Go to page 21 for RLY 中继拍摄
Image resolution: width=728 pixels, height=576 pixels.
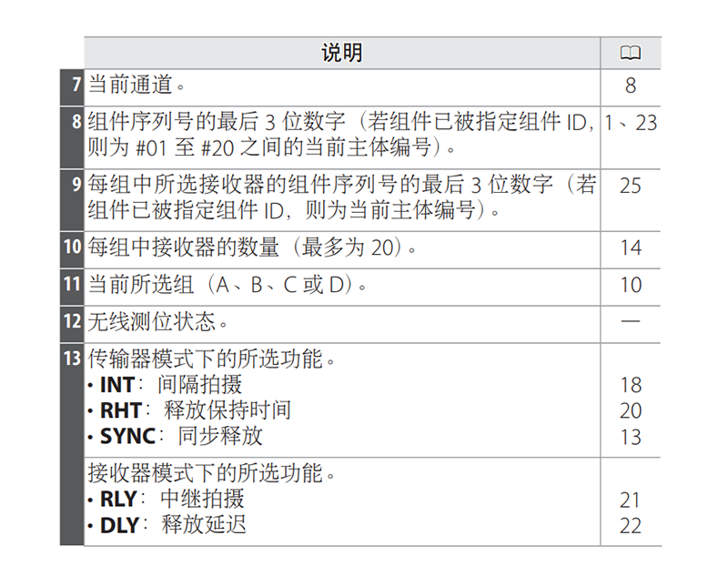point(631,500)
